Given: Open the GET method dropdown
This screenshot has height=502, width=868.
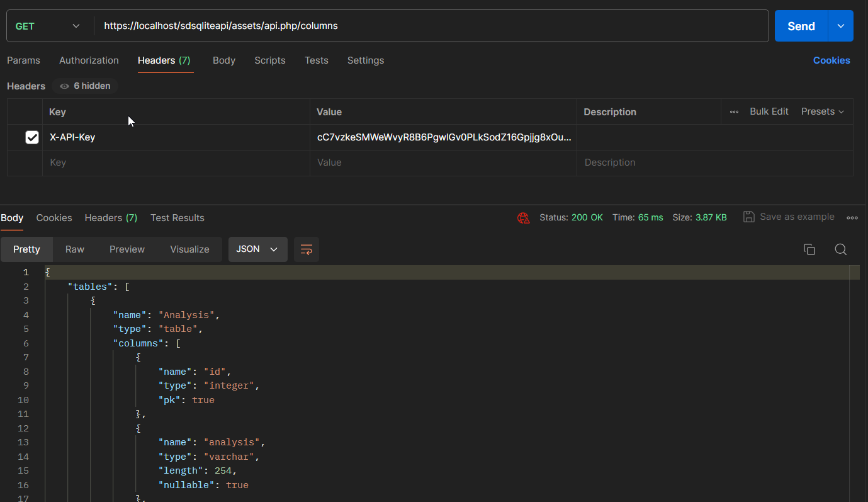Looking at the screenshot, I should point(48,26).
